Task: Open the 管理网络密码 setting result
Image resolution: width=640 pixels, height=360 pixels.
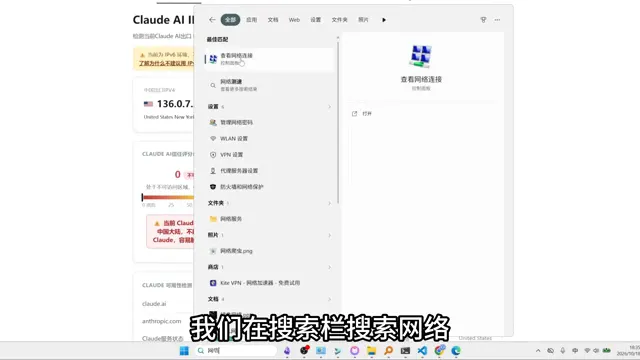Action: click(269, 122)
